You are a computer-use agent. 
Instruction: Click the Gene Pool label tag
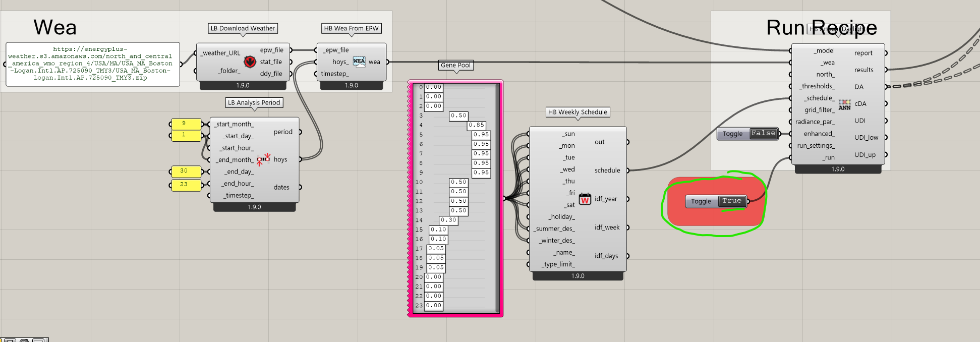[x=455, y=66]
